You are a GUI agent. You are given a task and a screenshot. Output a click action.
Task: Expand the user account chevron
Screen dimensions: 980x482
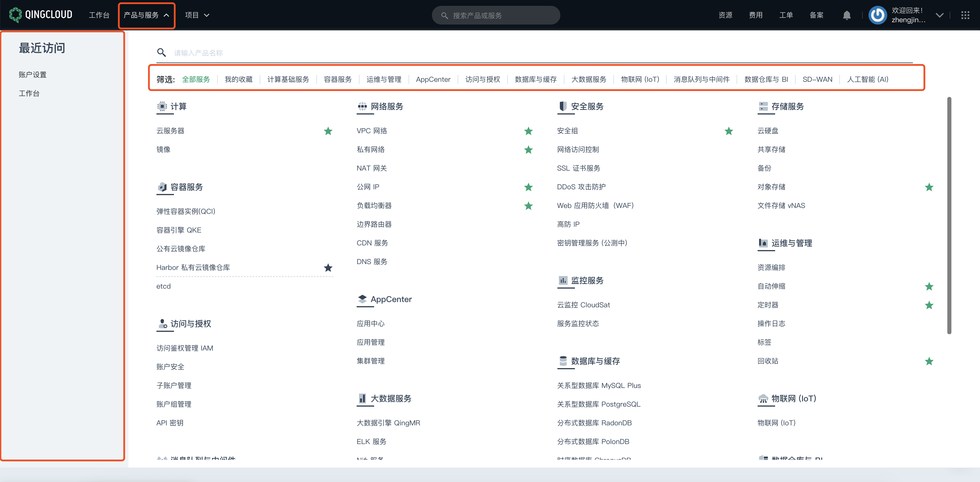[939, 15]
